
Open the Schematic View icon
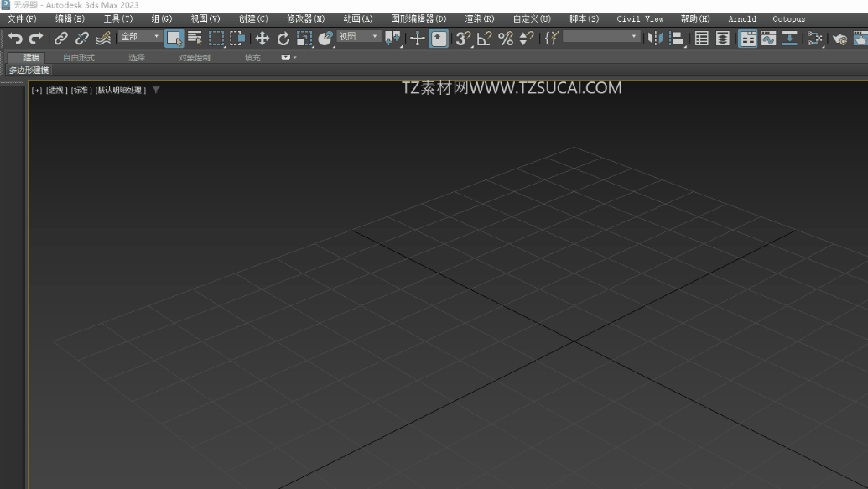(x=815, y=39)
